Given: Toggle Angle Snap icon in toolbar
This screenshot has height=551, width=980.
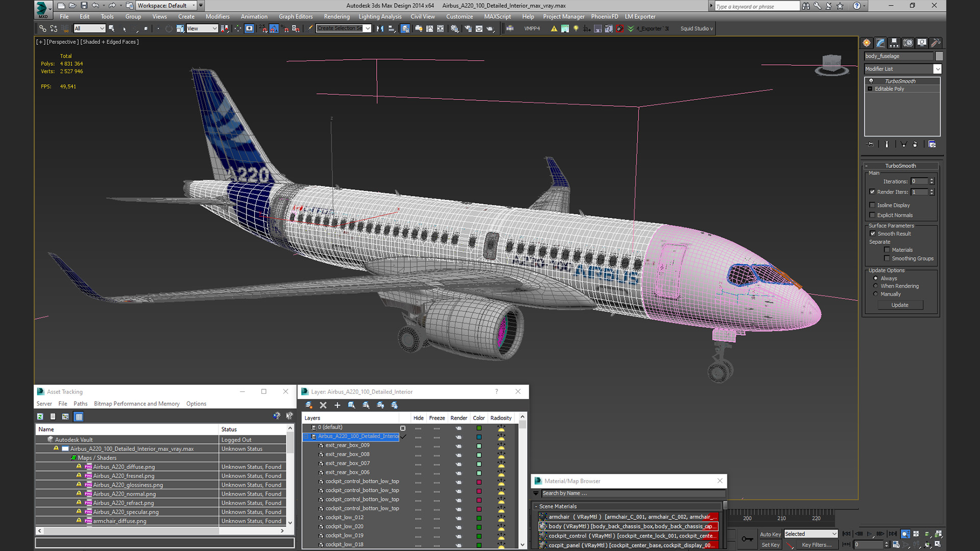Looking at the screenshot, I should 274,29.
